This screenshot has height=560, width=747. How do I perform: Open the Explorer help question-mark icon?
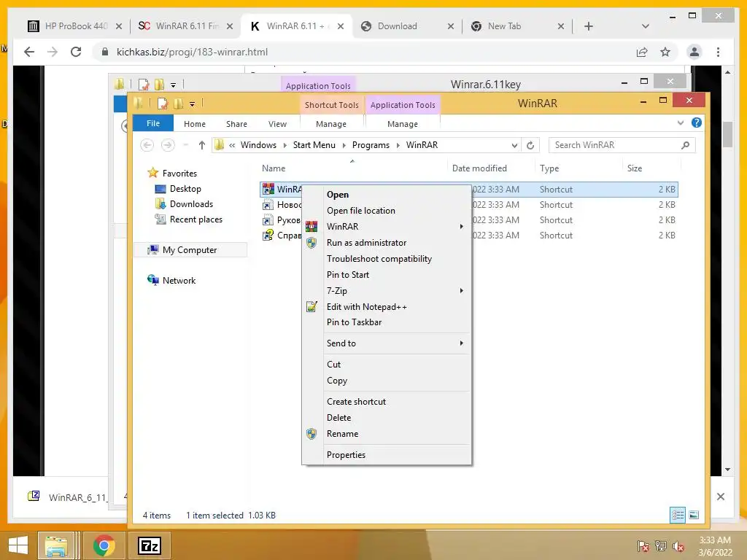point(697,122)
